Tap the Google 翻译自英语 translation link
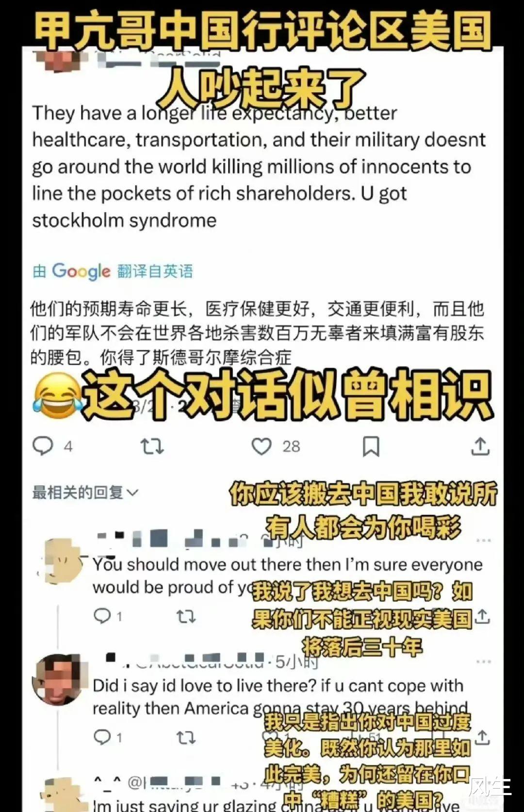524x812 pixels. 113,271
